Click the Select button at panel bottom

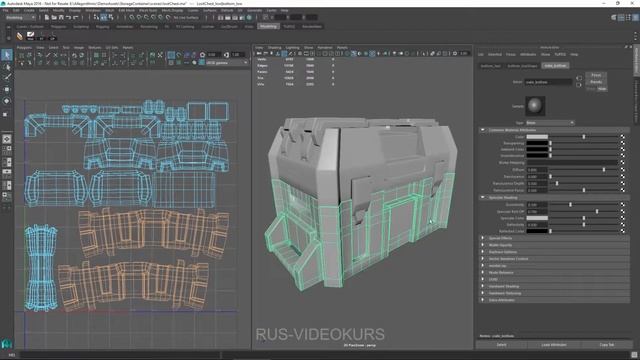(501, 345)
